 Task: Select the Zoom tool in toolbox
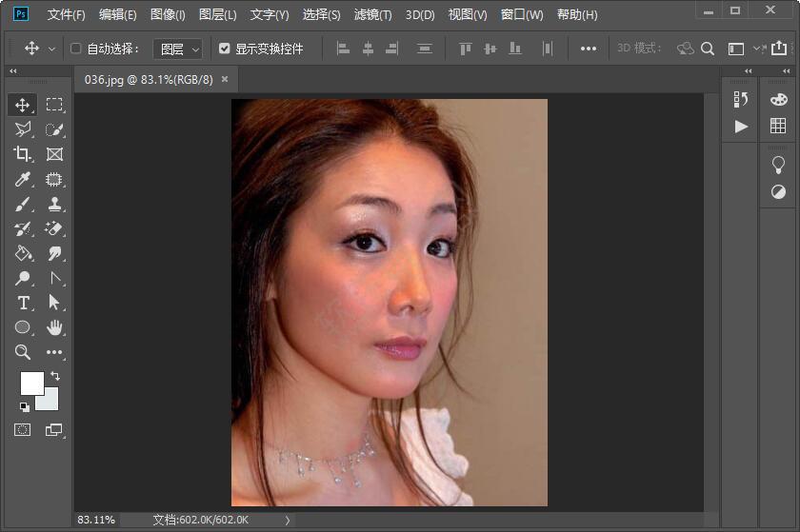(23, 352)
